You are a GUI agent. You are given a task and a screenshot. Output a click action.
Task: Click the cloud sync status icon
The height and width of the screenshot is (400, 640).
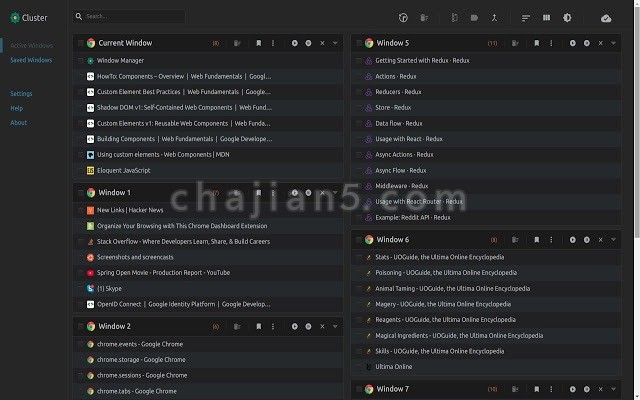click(606, 18)
